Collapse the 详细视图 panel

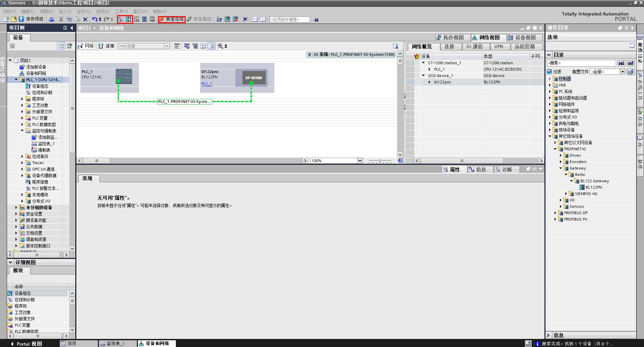click(x=10, y=262)
